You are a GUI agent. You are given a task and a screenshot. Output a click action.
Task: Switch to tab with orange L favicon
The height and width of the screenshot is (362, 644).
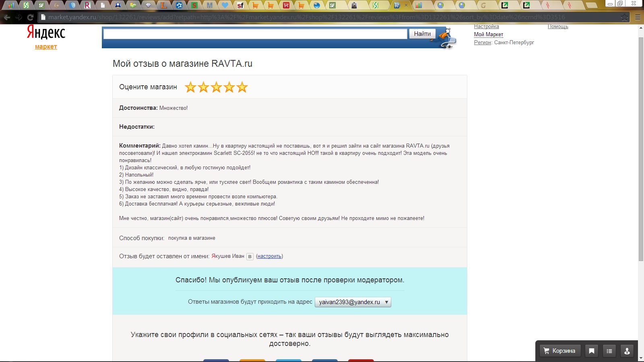tap(163, 5)
